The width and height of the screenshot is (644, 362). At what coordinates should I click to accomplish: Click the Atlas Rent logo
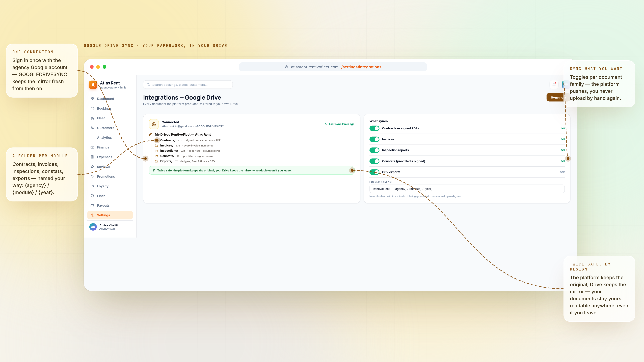tap(93, 85)
